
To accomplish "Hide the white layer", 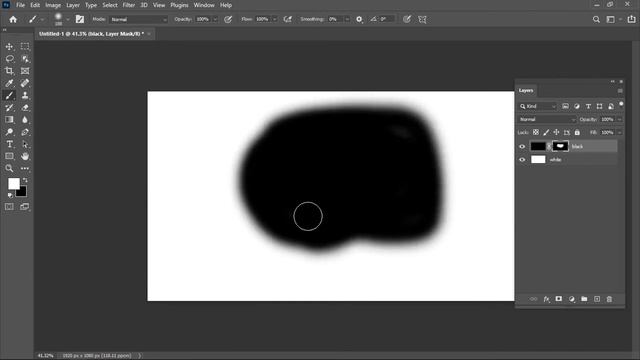I will pyautogui.click(x=522, y=160).
